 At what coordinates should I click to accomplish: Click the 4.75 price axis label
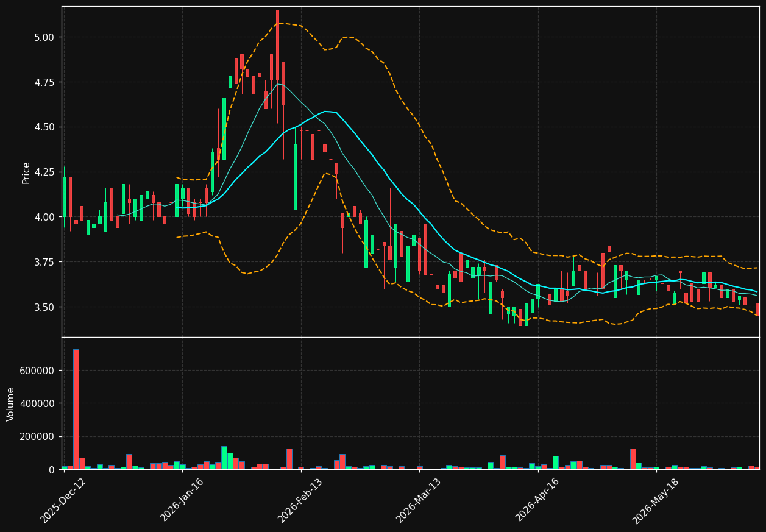(x=44, y=82)
